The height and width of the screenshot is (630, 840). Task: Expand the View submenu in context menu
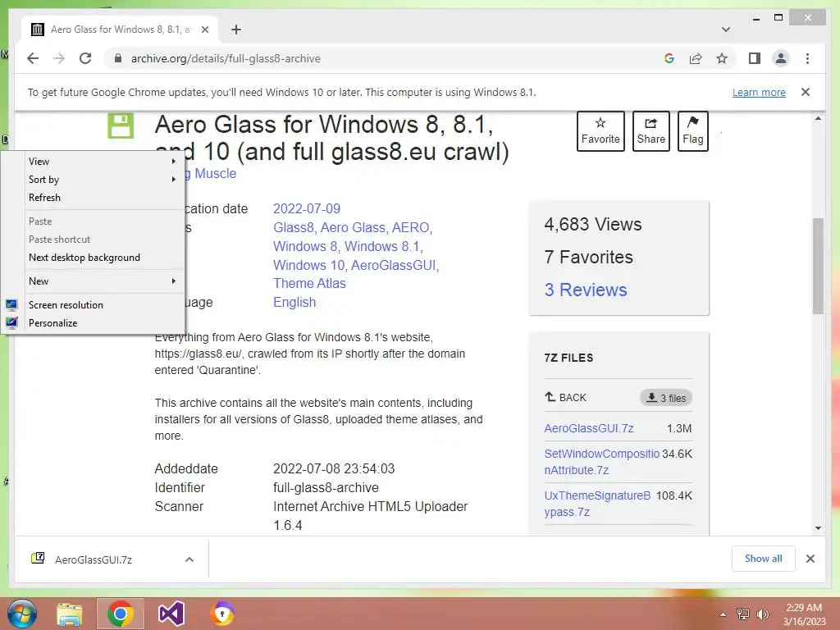pos(94,162)
